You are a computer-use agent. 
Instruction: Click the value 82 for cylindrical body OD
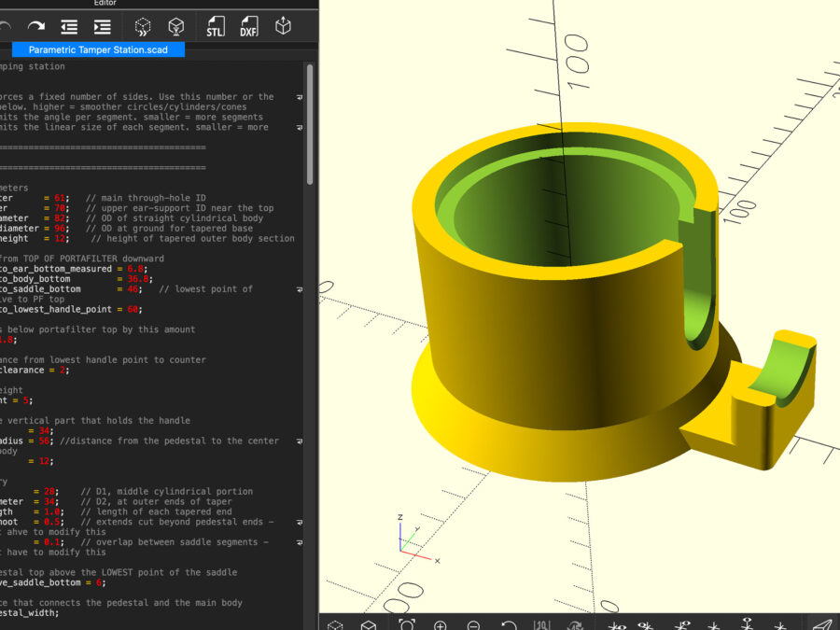pyautogui.click(x=59, y=218)
